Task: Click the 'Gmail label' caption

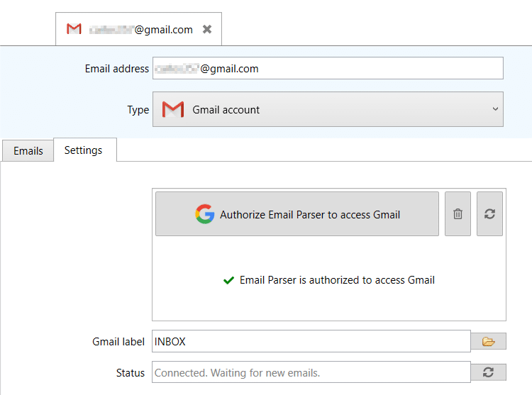Action: pos(118,341)
